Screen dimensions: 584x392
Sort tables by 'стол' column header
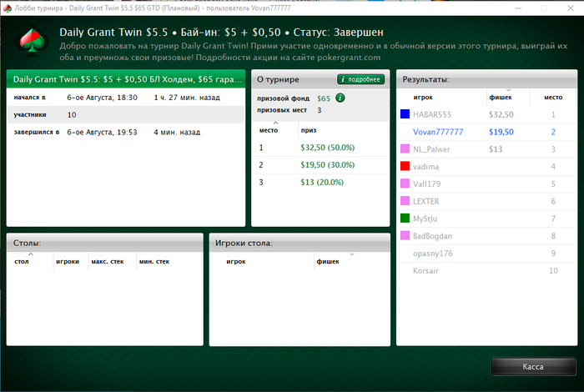30,261
